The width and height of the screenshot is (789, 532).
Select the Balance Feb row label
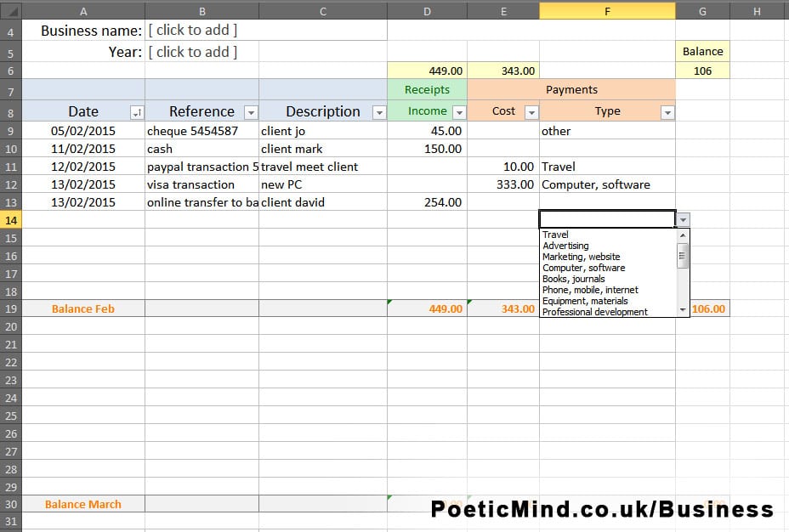click(x=82, y=308)
